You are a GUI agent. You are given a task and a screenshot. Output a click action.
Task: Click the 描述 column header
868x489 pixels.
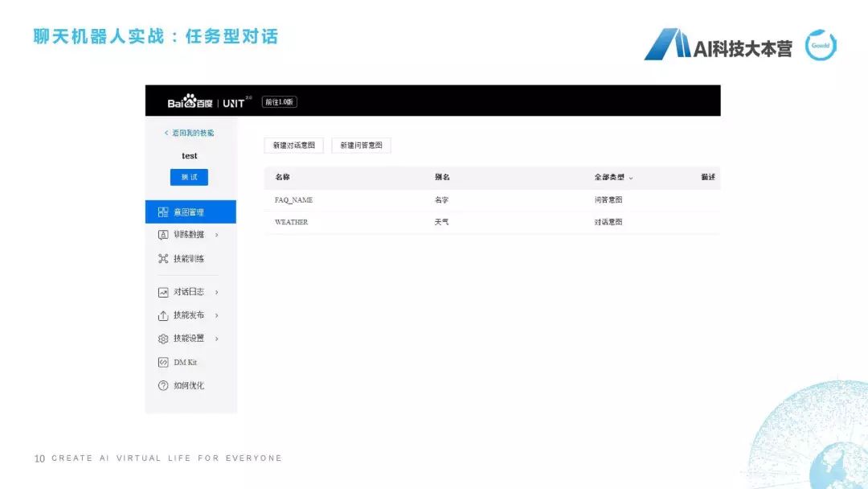coord(708,177)
